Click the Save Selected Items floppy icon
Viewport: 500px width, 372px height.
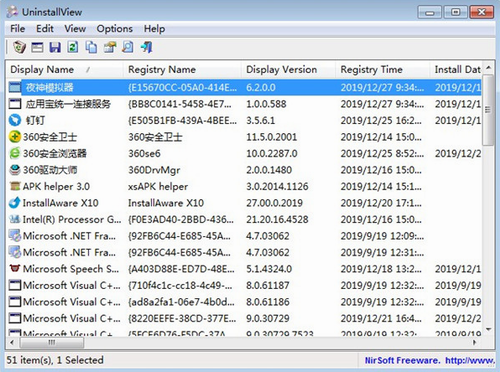[55, 47]
